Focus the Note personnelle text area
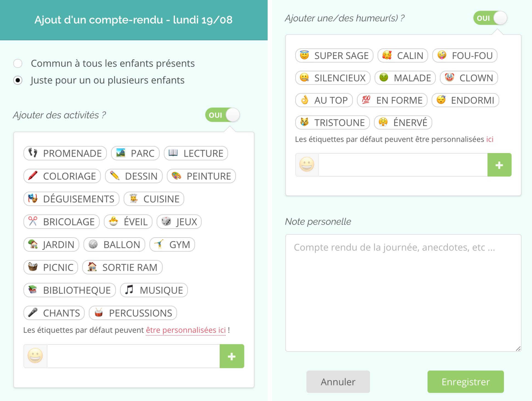The height and width of the screenshot is (401, 532). pos(403,293)
